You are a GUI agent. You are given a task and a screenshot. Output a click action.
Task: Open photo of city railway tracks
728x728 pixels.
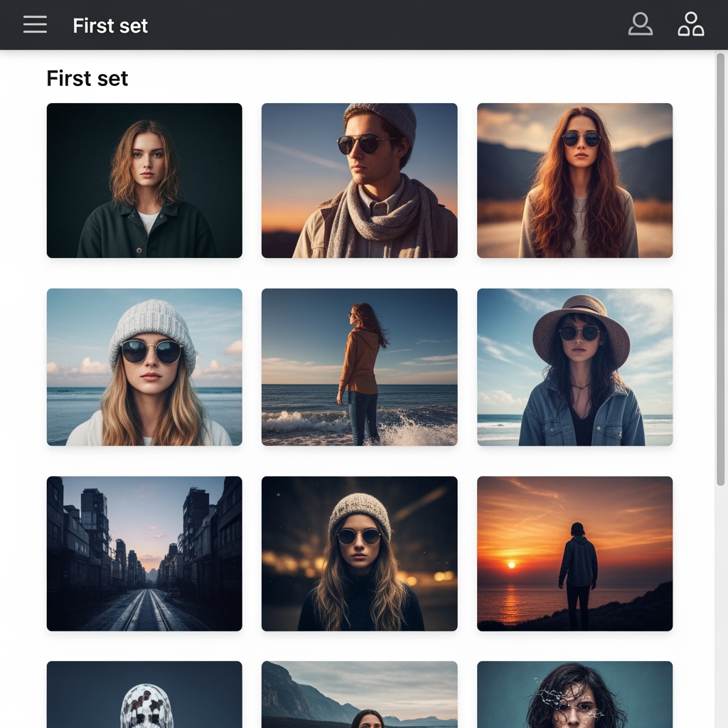144,553
